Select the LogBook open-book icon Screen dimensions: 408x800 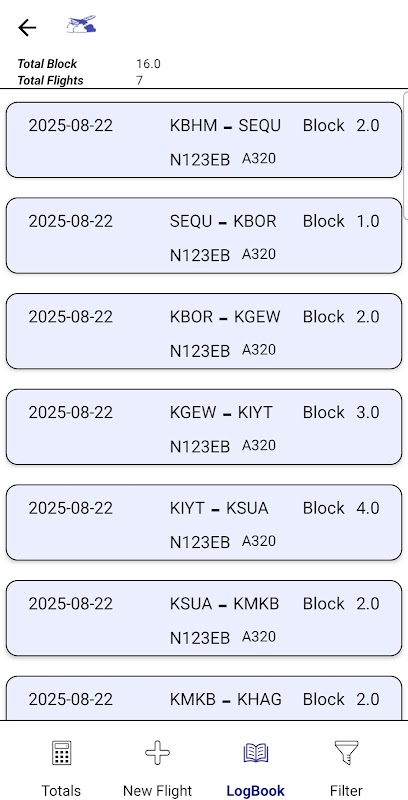(x=256, y=753)
